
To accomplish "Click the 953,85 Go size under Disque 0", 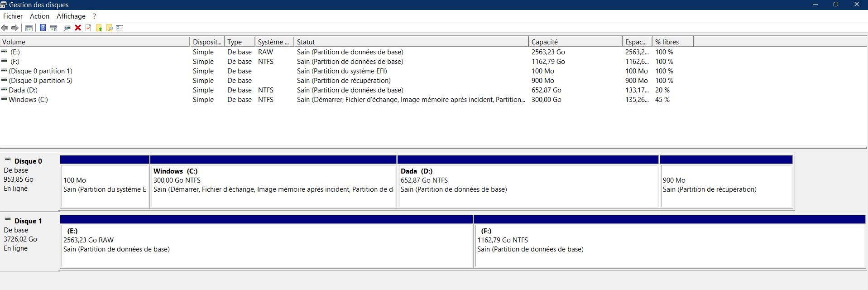I will (x=19, y=179).
